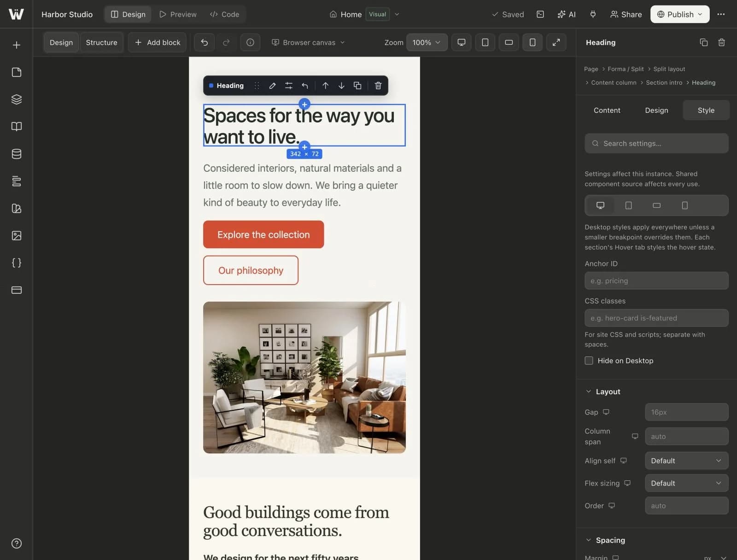Click the Add block button
737x560 pixels.
pyautogui.click(x=158, y=42)
